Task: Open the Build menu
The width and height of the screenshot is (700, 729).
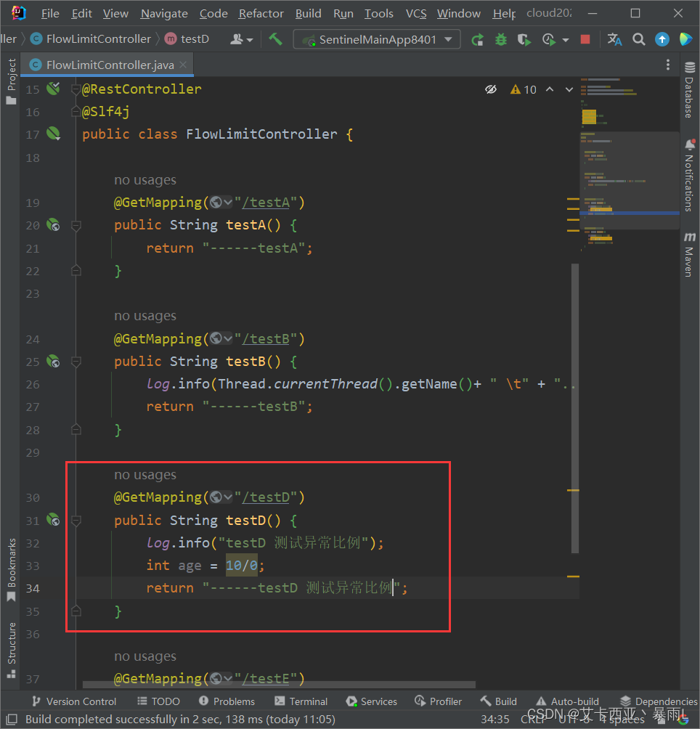Action: pyautogui.click(x=308, y=14)
